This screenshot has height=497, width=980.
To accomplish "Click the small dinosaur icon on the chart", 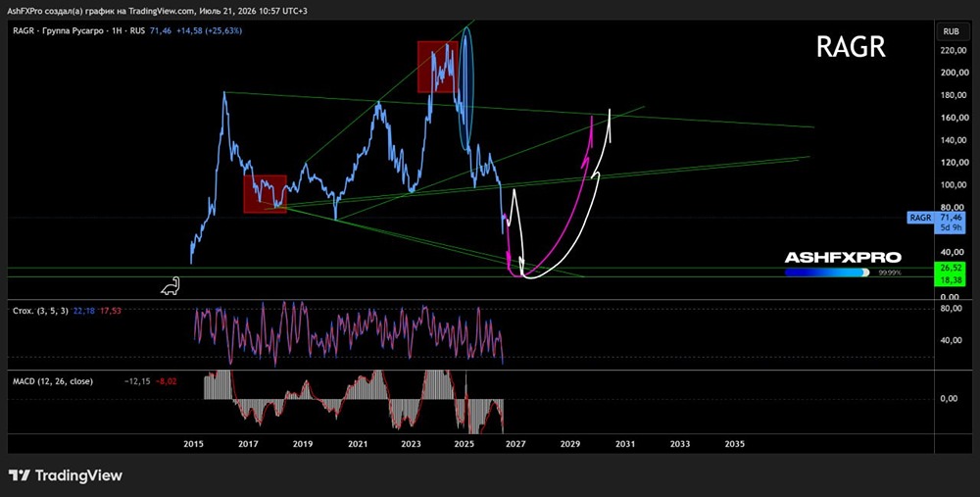I will (170, 285).
